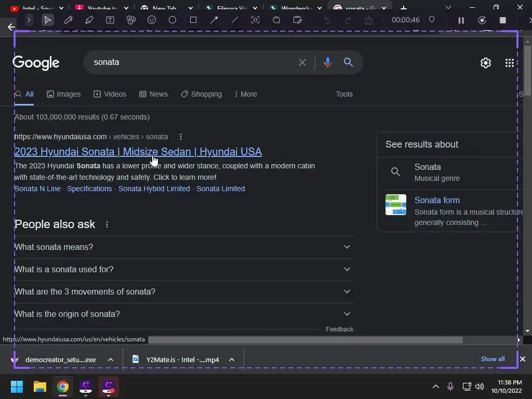532x399 pixels.
Task: Switch to the Shopping tab
Action: coord(202,95)
